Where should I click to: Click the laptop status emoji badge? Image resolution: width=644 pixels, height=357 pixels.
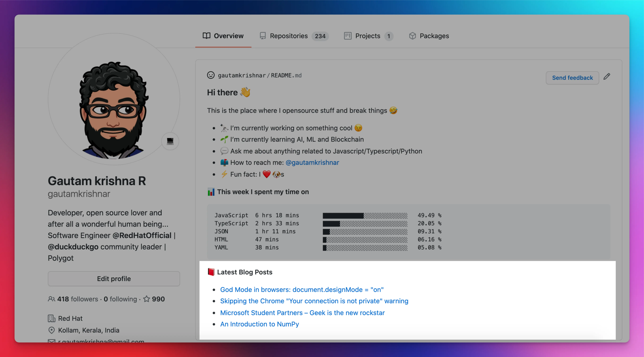tap(170, 141)
